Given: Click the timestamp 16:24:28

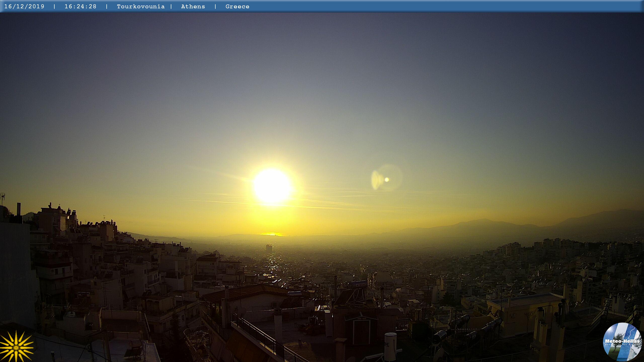Looking at the screenshot, I should tap(80, 7).
